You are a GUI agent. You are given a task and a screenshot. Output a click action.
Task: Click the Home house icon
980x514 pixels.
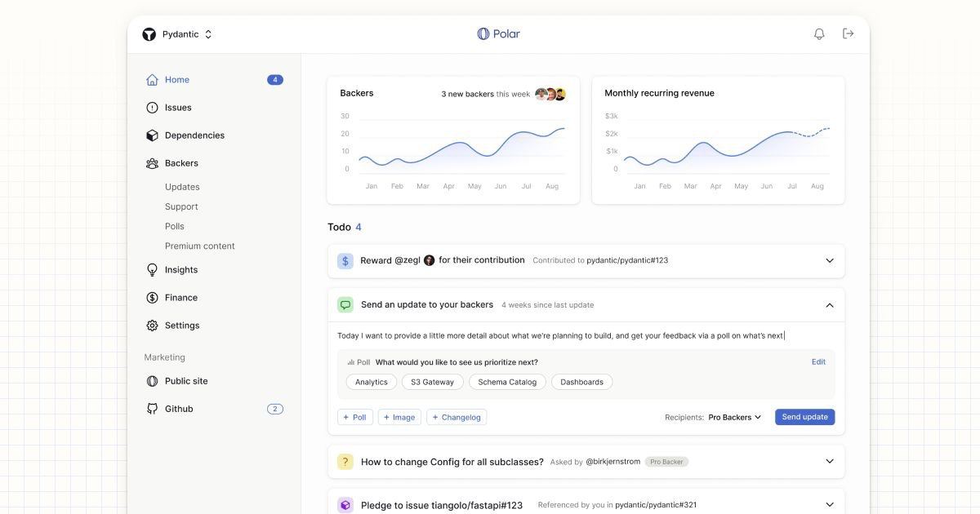[152, 80]
